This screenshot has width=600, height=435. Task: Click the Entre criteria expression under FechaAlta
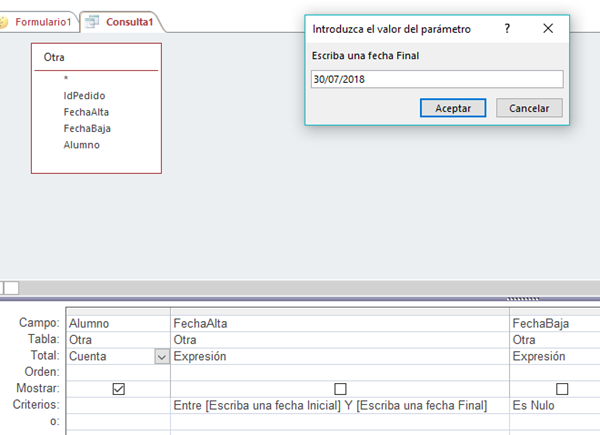[x=330, y=406]
